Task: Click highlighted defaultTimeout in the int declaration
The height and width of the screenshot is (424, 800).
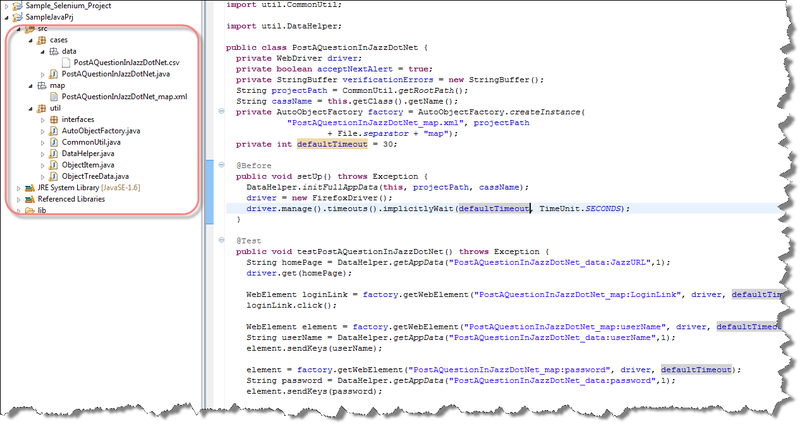Action: (x=332, y=144)
